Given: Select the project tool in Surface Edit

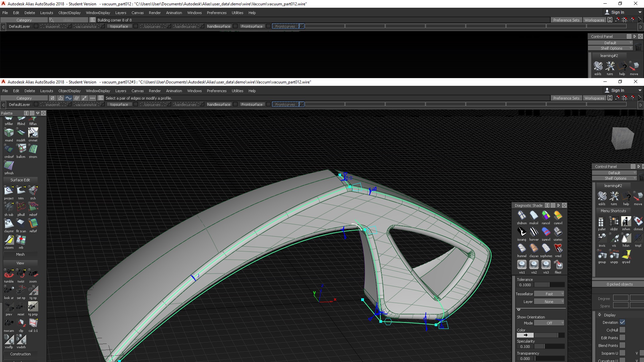Looking at the screenshot, I should click(x=9, y=191).
